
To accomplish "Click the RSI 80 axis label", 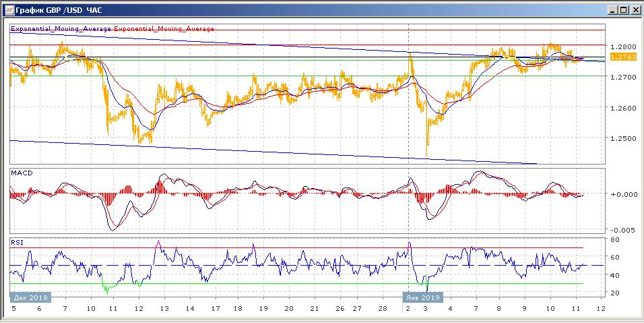I will [614, 239].
